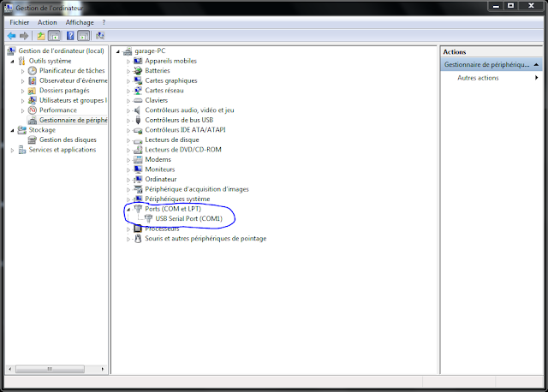Click the Up one level folder icon
The image size is (548, 392).
[x=41, y=36]
